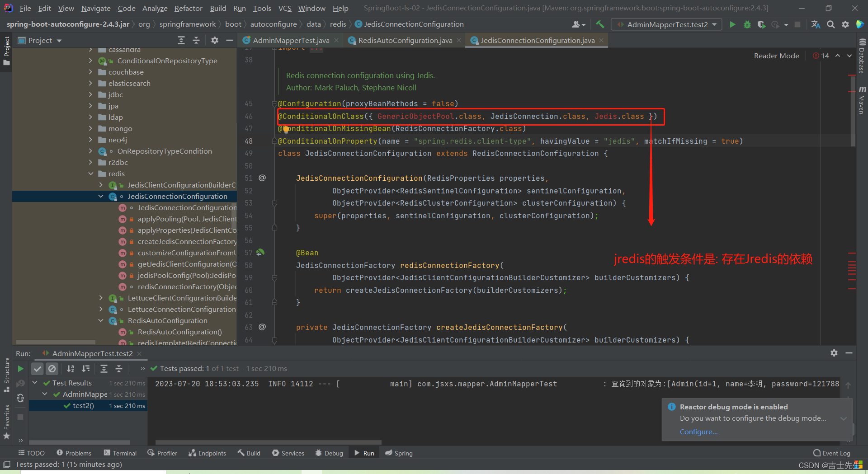Switch to RedisAutoConfiguration.java tab
Image resolution: width=868 pixels, height=474 pixels.
point(405,41)
